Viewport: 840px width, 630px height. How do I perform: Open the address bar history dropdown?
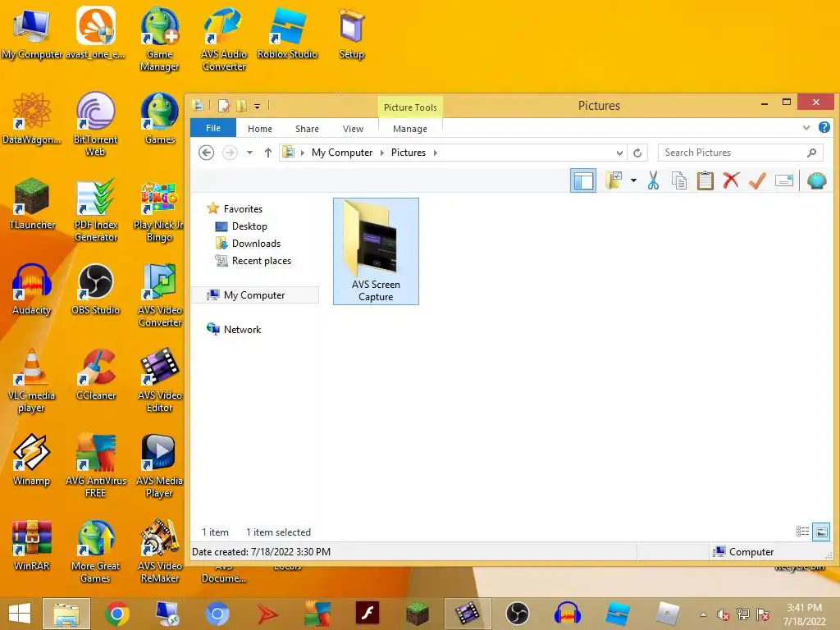(619, 153)
